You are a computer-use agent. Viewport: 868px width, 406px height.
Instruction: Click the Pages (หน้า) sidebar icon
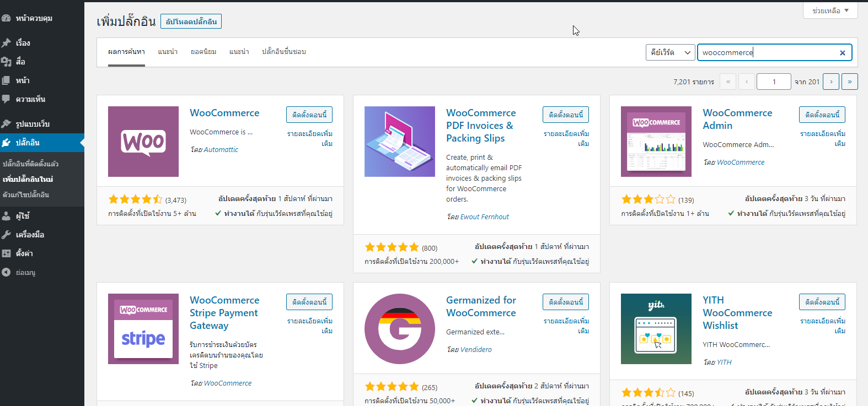[6, 80]
